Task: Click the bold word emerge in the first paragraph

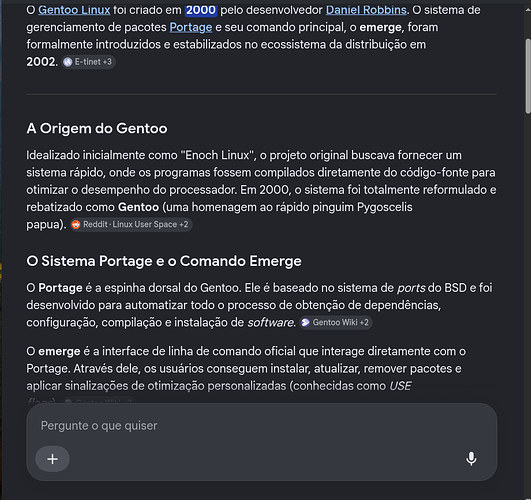Action: tap(380, 27)
